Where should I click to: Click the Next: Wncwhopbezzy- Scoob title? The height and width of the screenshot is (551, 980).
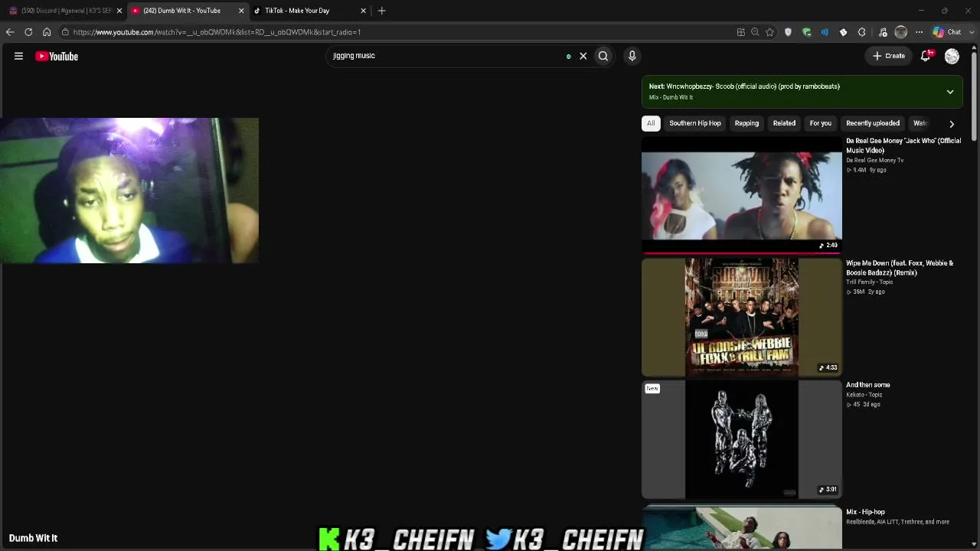[x=744, y=86]
